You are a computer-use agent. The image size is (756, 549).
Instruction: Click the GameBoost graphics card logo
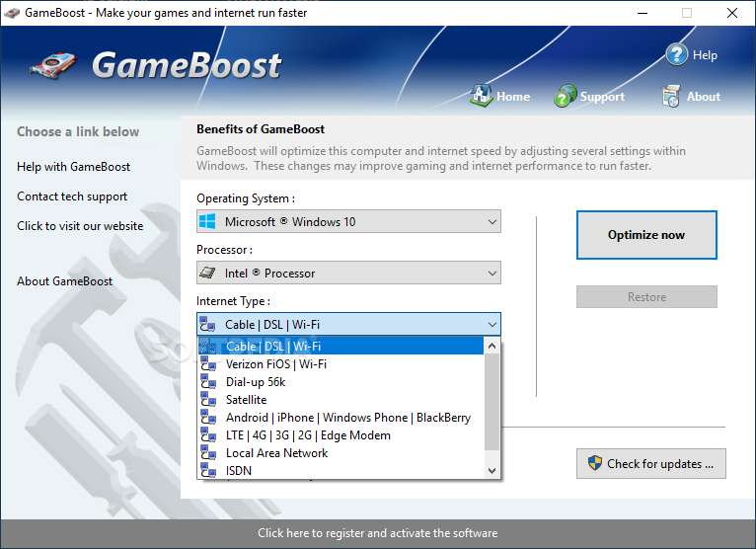pyautogui.click(x=53, y=66)
